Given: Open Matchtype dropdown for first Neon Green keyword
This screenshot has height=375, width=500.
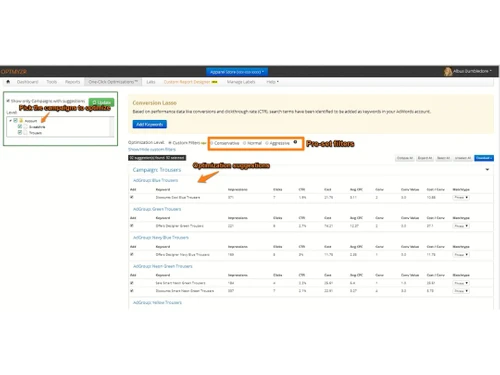Looking at the screenshot, I should [x=461, y=283].
